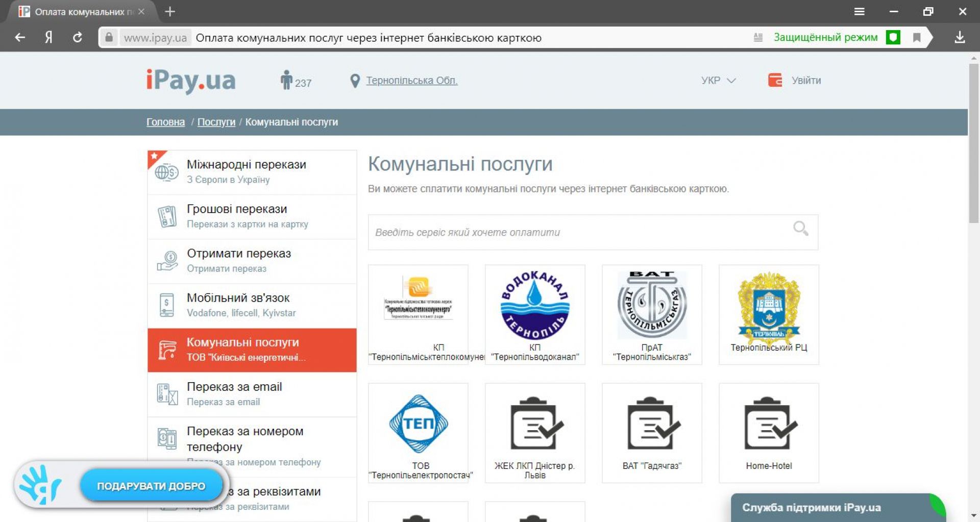Click the Yandex home 'Я' icon
Image resolution: width=980 pixels, height=522 pixels.
coord(48,37)
